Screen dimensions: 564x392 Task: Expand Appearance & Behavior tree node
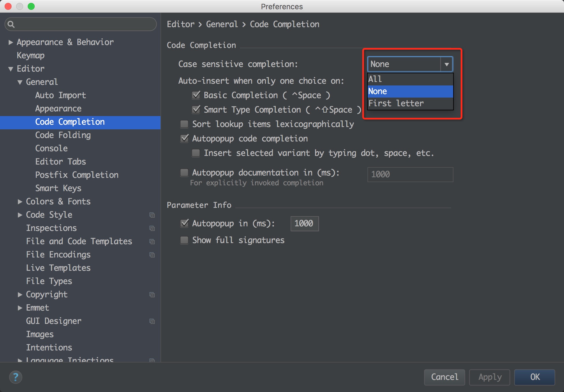click(11, 42)
